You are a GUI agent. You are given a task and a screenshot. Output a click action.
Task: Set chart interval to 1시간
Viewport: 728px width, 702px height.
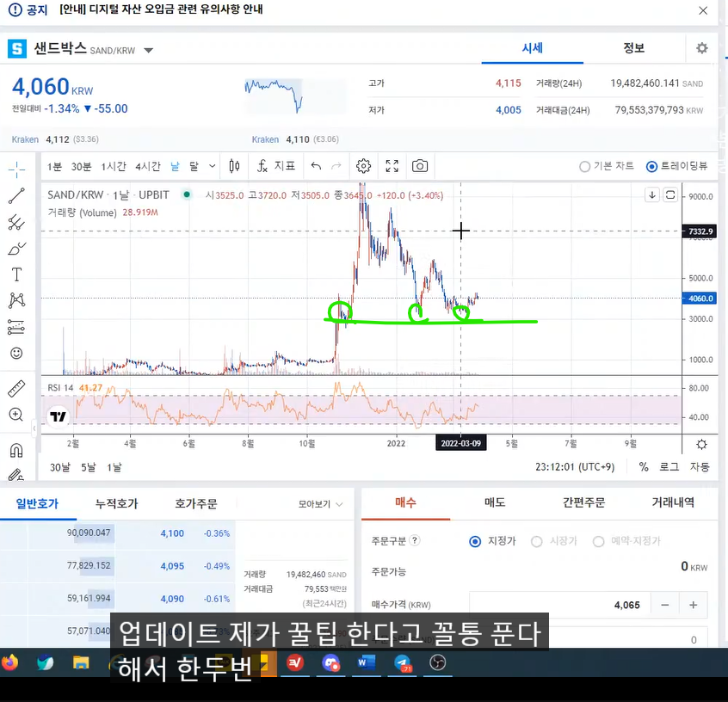[114, 166]
